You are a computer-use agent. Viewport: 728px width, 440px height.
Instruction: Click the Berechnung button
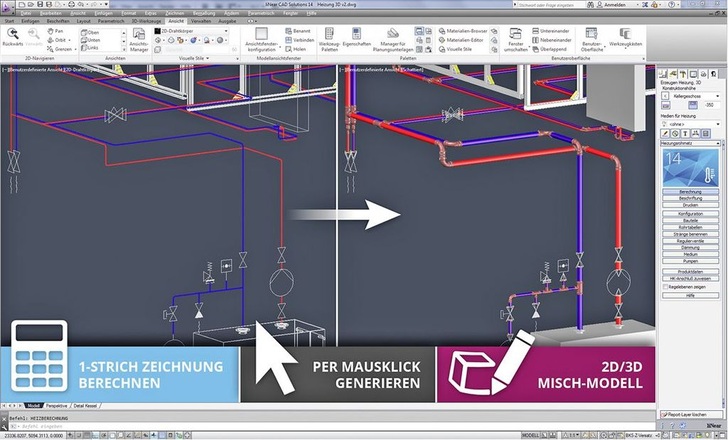(x=690, y=192)
